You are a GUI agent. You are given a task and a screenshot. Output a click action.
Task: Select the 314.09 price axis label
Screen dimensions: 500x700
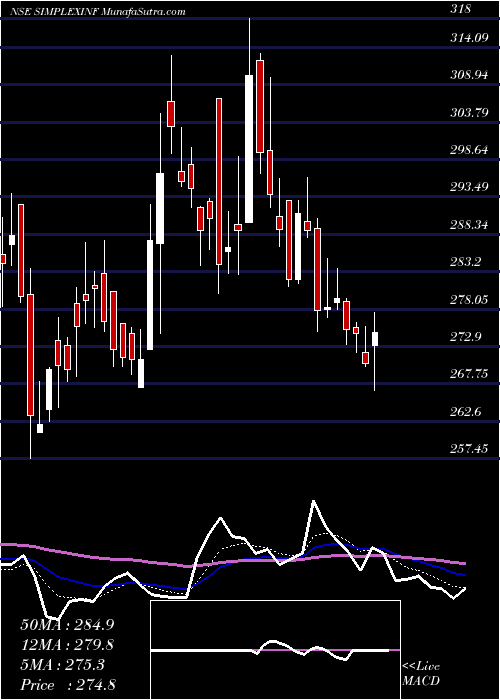(468, 38)
